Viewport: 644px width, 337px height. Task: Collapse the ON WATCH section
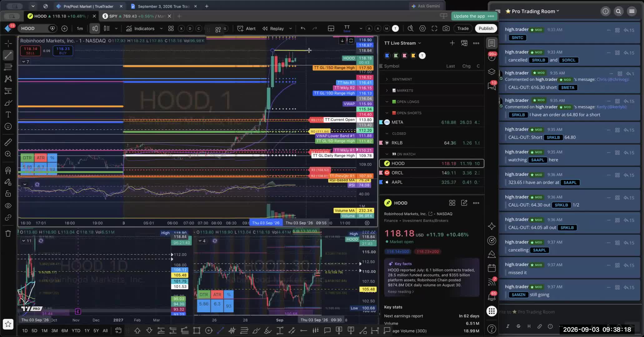[387, 154]
